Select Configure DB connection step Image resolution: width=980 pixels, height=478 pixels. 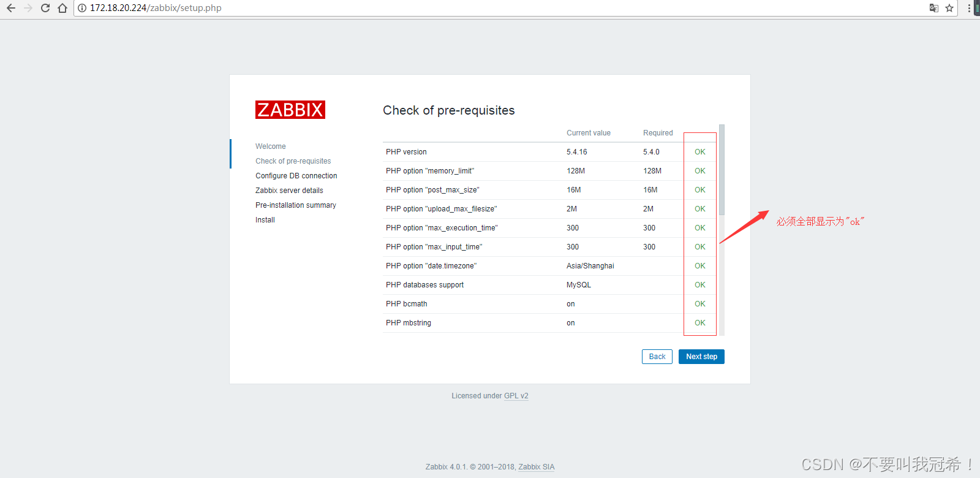point(296,176)
